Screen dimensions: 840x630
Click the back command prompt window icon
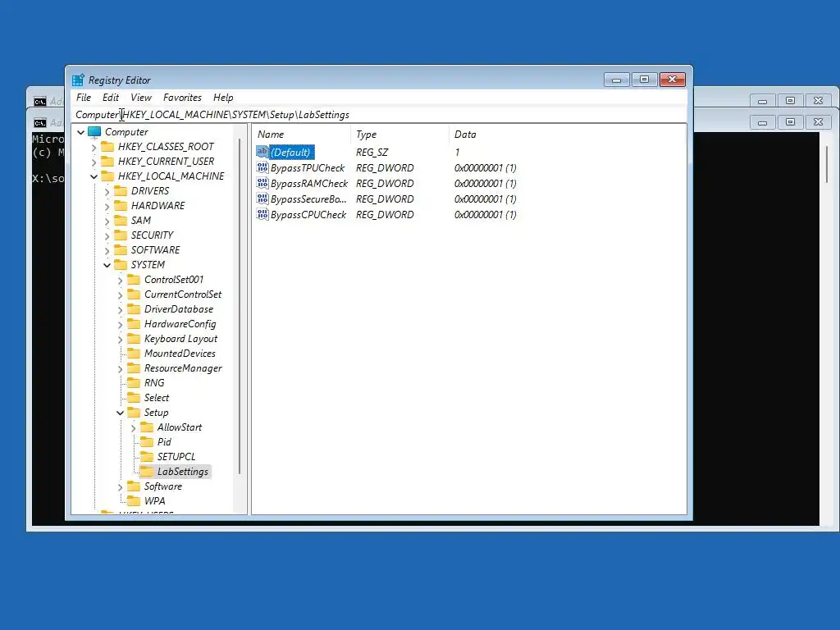coord(39,101)
